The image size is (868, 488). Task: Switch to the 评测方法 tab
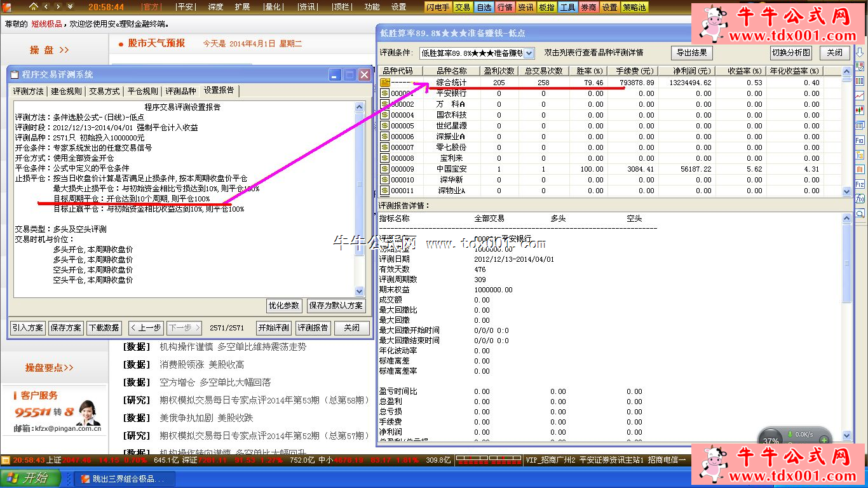tap(29, 91)
